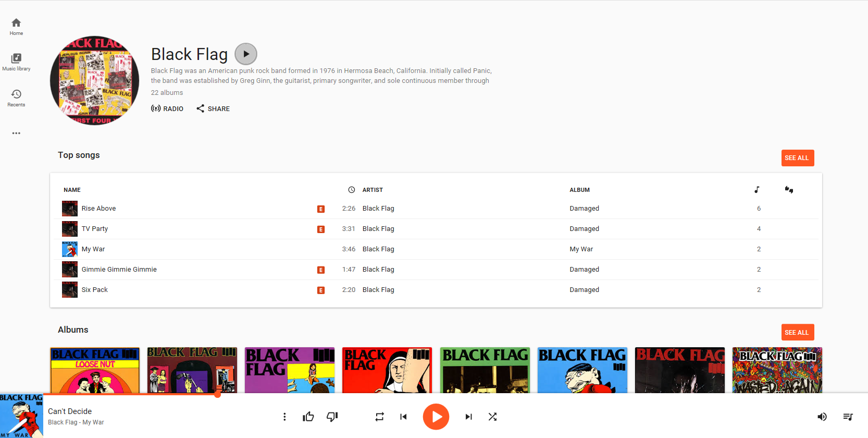
Task: Open the album cover with the nun illustration
Action: coord(387,370)
